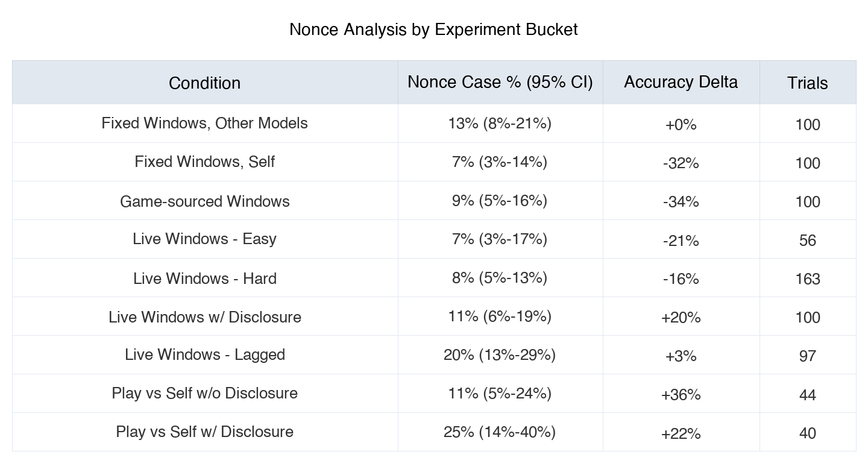Screen dimensions: 868x475
Task: Click the Trials column header
Action: (807, 83)
